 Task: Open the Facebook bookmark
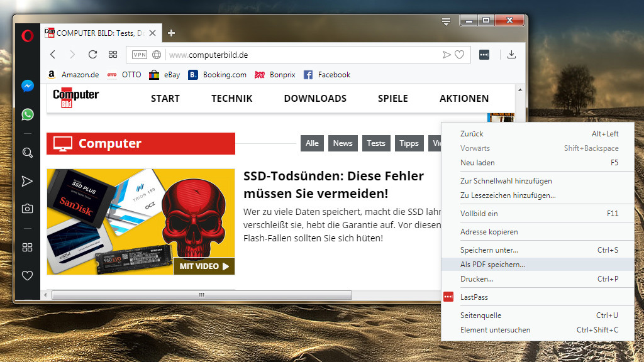pos(327,75)
